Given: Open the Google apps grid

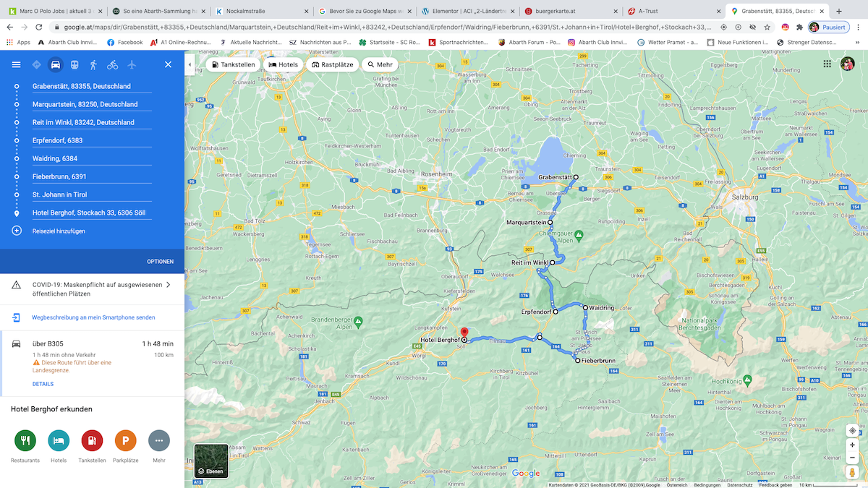Looking at the screenshot, I should [x=827, y=64].
